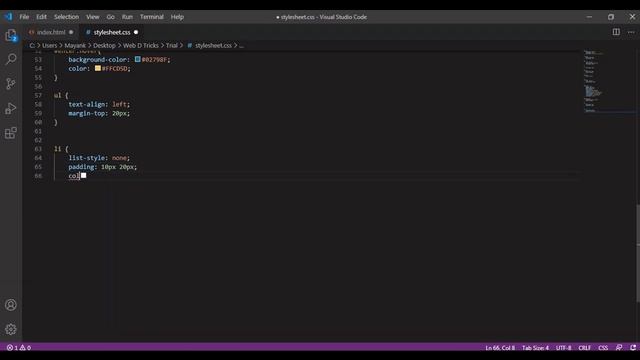Open the #02798F background color swatch
Viewport: 640px width, 360px height.
pyautogui.click(x=138, y=59)
